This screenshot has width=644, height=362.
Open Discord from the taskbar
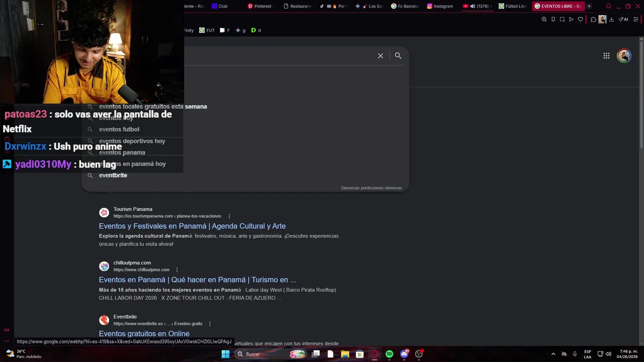tap(404, 354)
